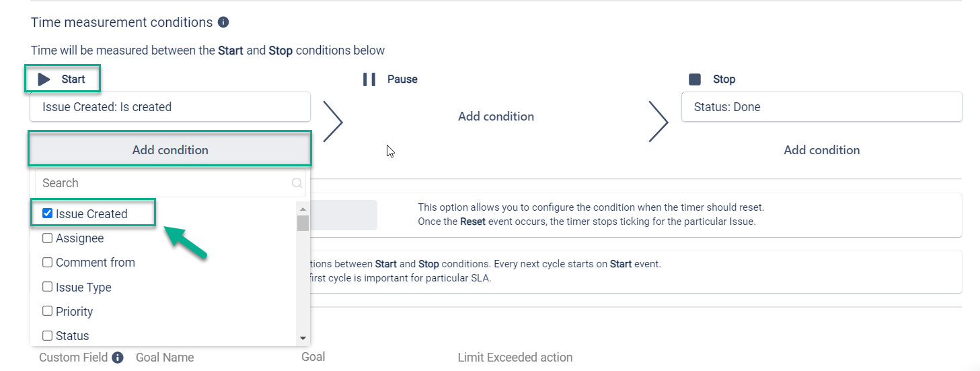Image resolution: width=980 pixels, height=371 pixels.
Task: Click info icon beside Time measurement conditions
Action: click(x=223, y=22)
